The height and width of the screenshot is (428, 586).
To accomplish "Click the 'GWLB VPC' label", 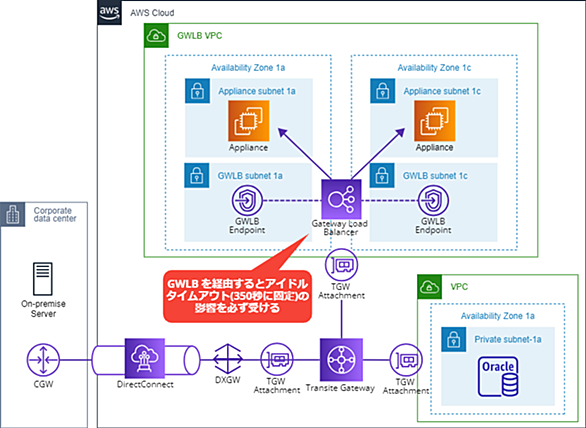I will tap(200, 36).
